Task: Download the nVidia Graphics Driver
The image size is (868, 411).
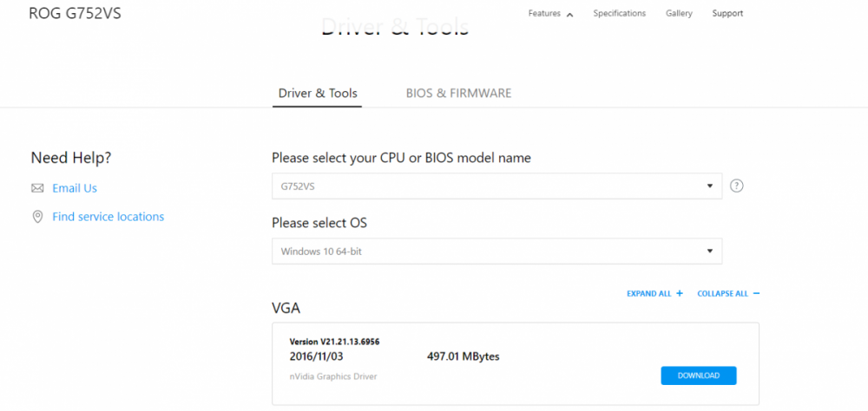Action: 699,375
